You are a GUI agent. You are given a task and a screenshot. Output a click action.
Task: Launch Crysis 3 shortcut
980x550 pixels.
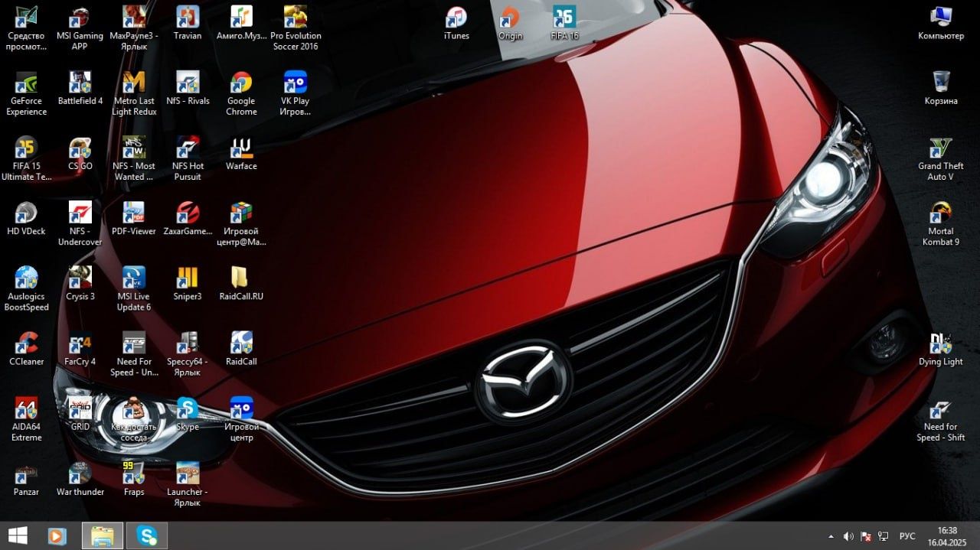[80, 283]
